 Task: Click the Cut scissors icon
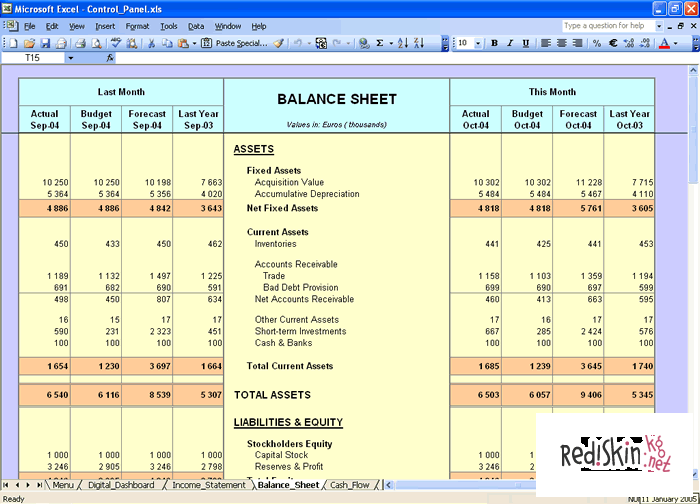pyautogui.click(x=151, y=43)
